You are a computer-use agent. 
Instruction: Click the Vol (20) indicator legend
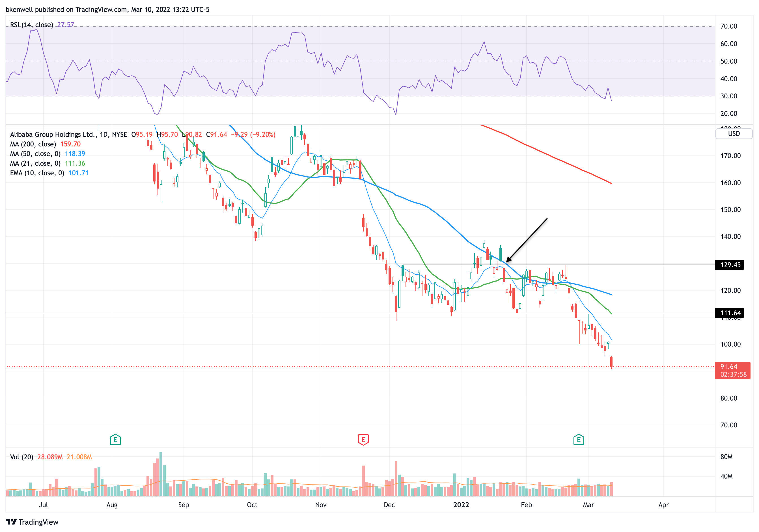point(22,457)
